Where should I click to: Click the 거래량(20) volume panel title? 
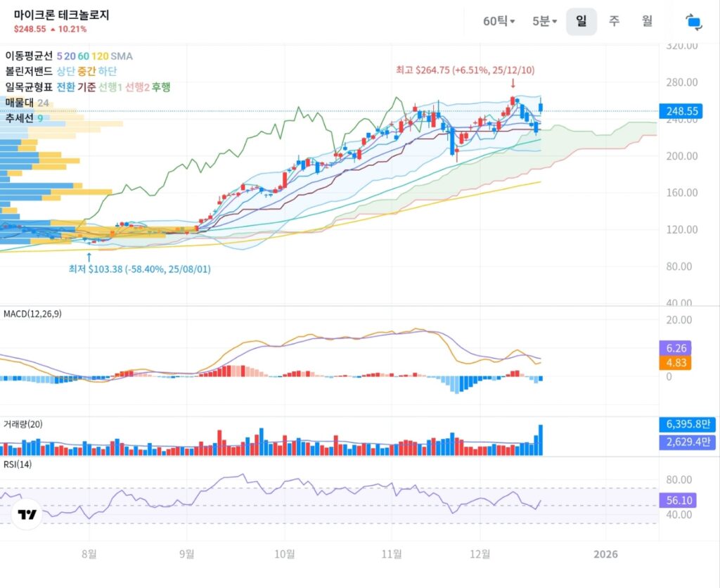click(23, 424)
